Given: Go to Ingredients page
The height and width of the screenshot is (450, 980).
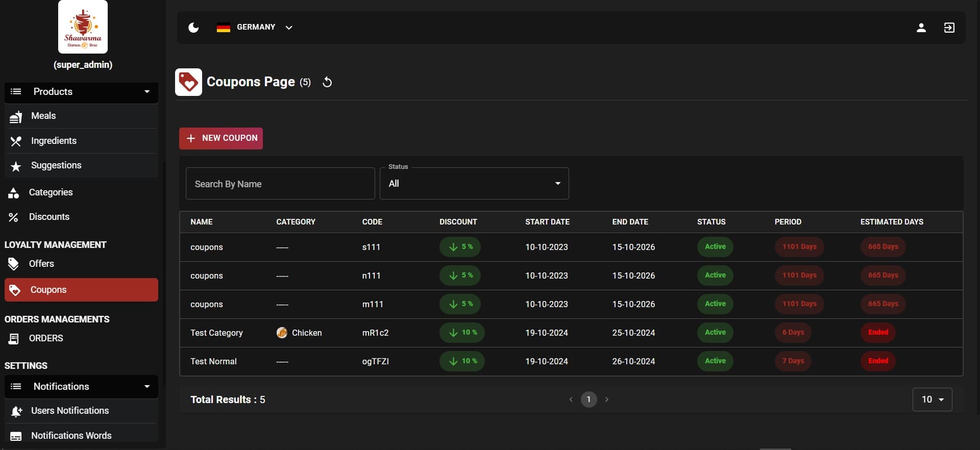Looking at the screenshot, I should [x=54, y=141].
